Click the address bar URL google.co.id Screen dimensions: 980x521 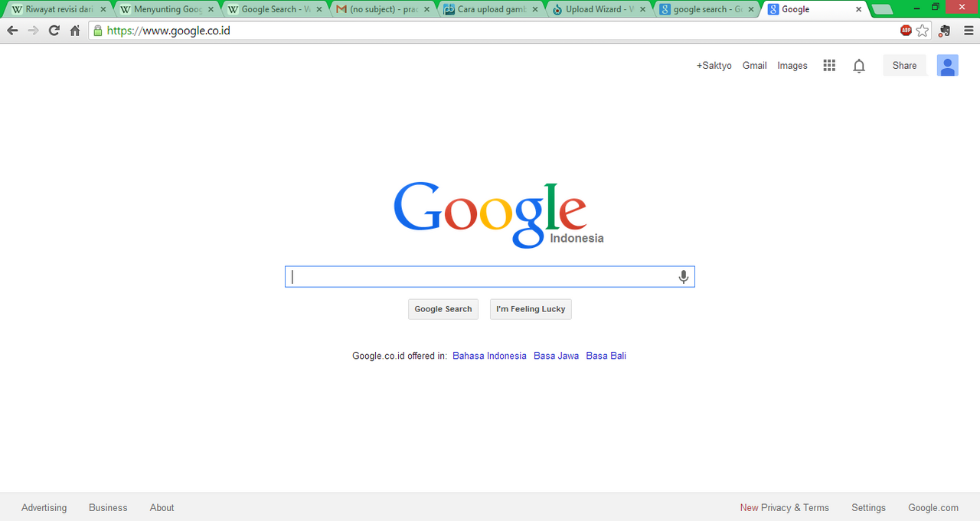[168, 31]
